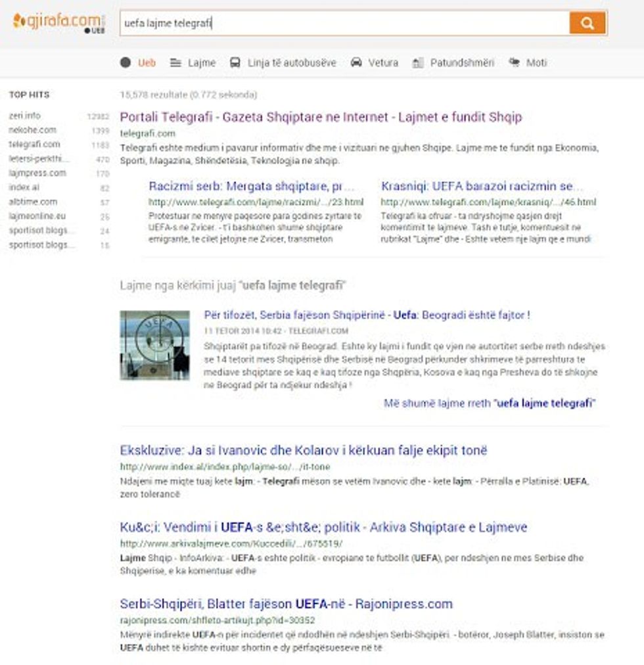Screen dimensions: 644x665
Task: Open the Lajme news icon tab
Action: pos(175,63)
